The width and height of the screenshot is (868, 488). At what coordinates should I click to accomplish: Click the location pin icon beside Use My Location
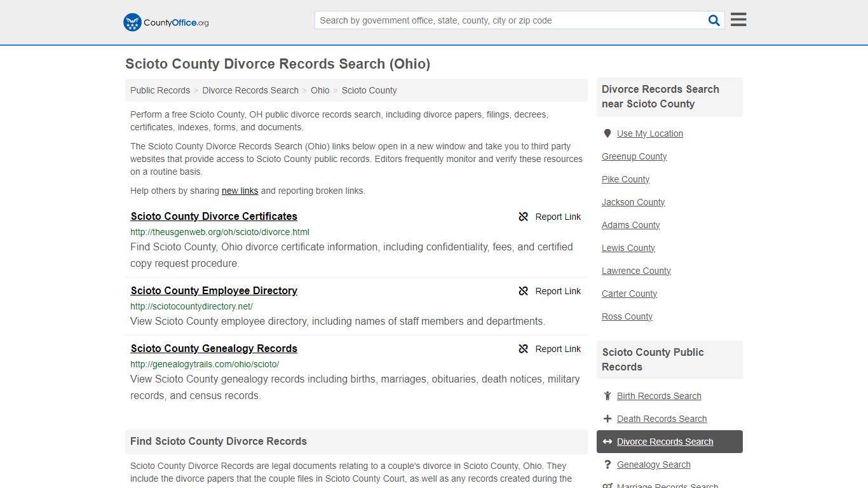click(607, 133)
